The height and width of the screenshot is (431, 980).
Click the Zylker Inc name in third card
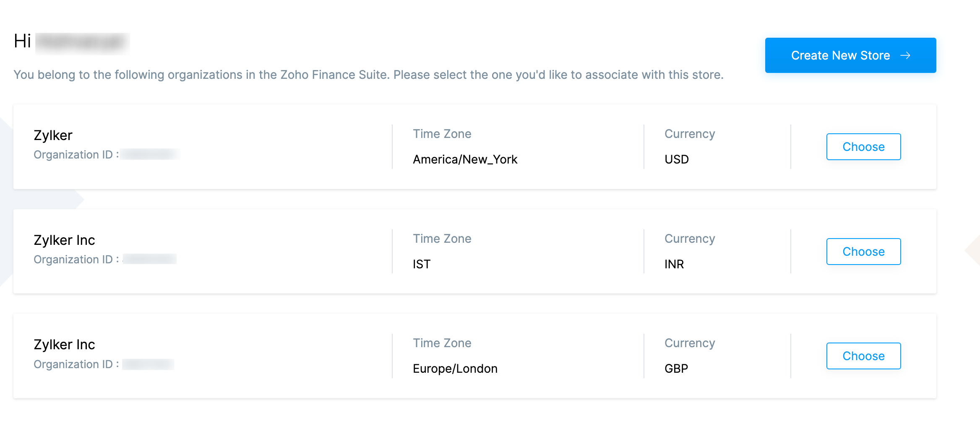coord(64,344)
